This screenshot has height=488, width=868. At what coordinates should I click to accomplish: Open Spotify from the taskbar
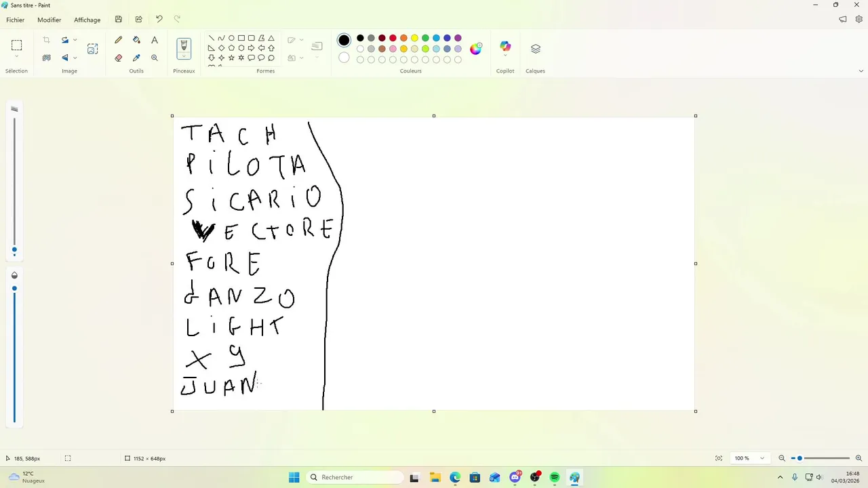click(555, 477)
